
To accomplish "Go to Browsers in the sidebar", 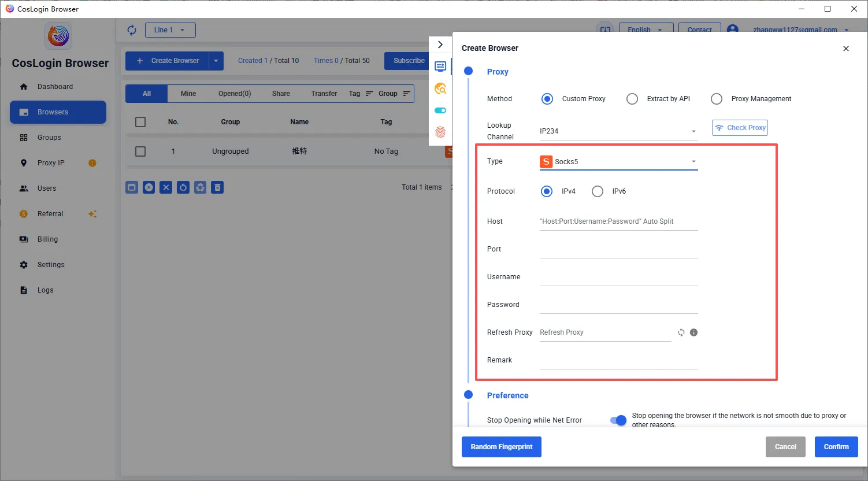I will point(58,112).
